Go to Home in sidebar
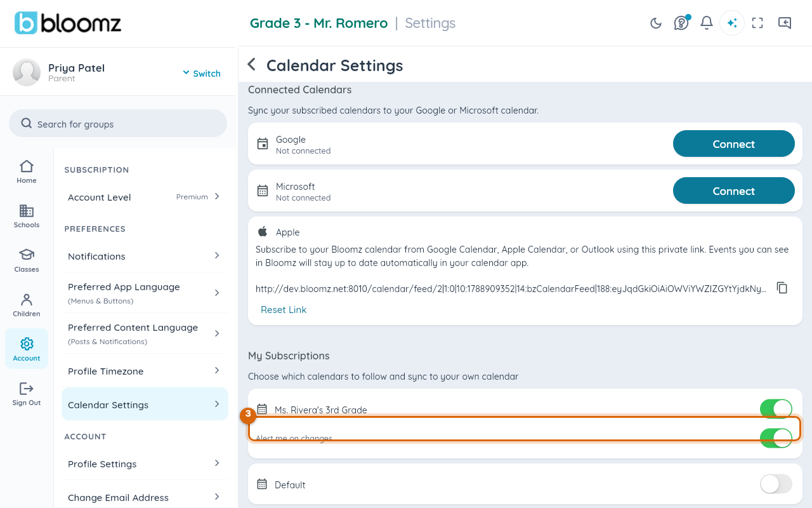 pos(27,172)
